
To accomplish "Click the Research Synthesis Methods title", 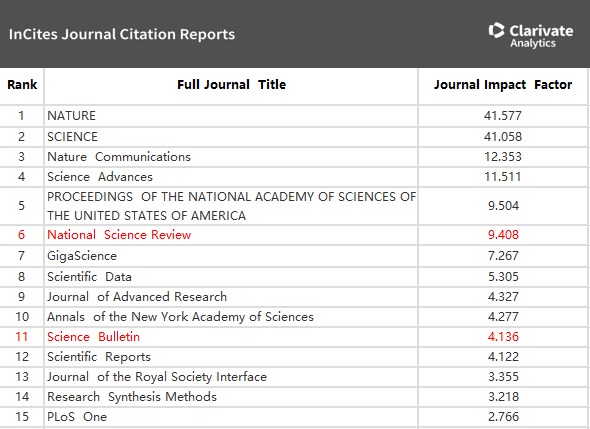I will click(x=132, y=397).
